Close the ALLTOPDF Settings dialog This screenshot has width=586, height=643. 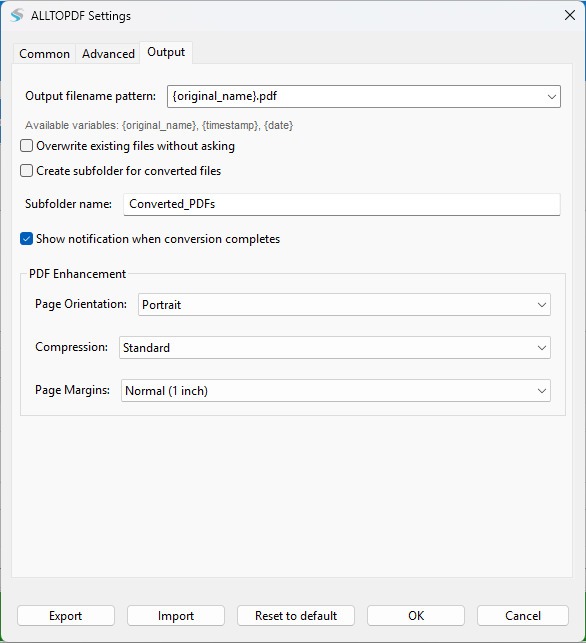(570, 16)
